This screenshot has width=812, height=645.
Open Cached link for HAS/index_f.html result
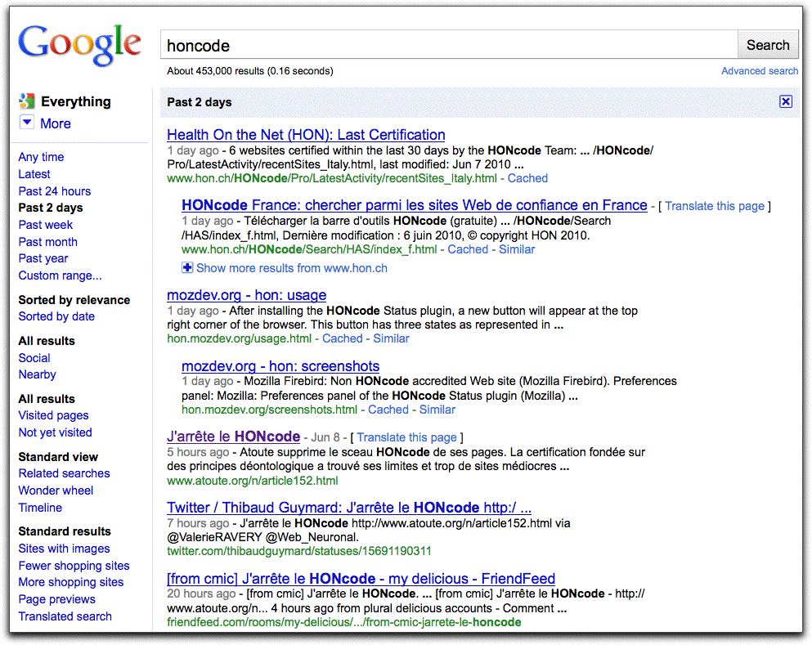click(468, 249)
